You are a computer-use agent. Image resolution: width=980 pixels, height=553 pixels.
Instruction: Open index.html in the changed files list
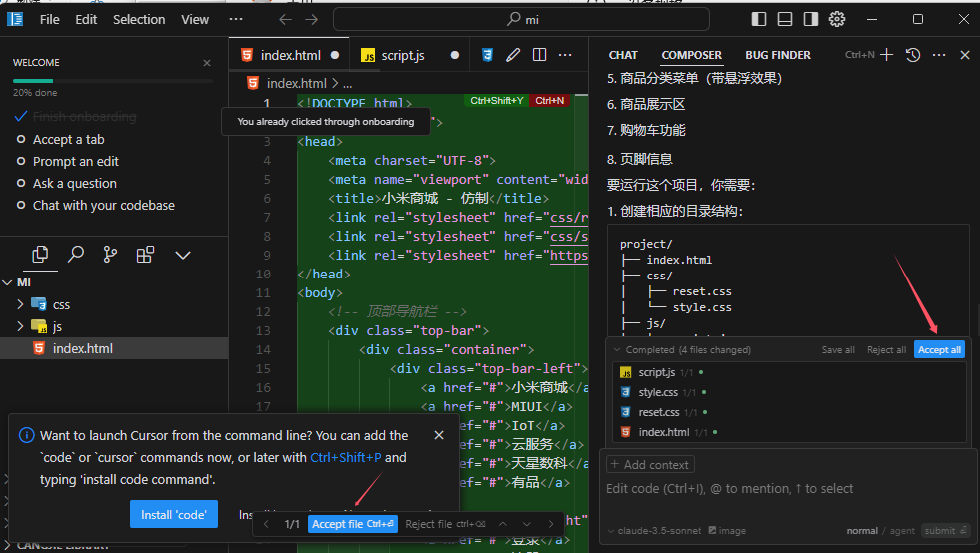[x=663, y=432]
